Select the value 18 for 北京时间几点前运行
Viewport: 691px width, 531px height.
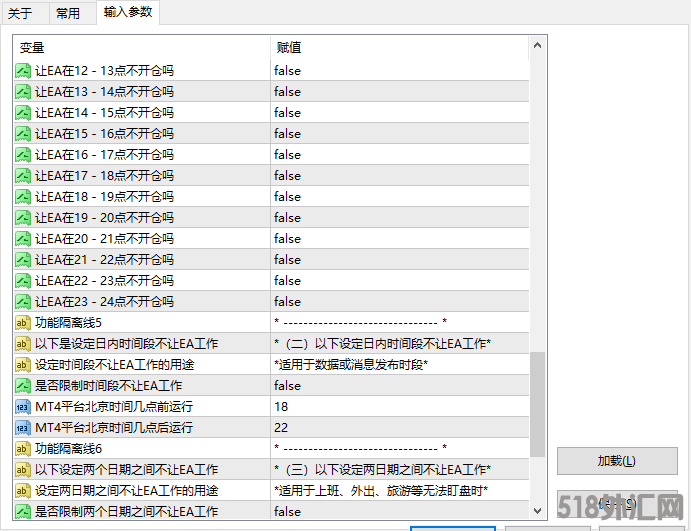tap(400, 407)
